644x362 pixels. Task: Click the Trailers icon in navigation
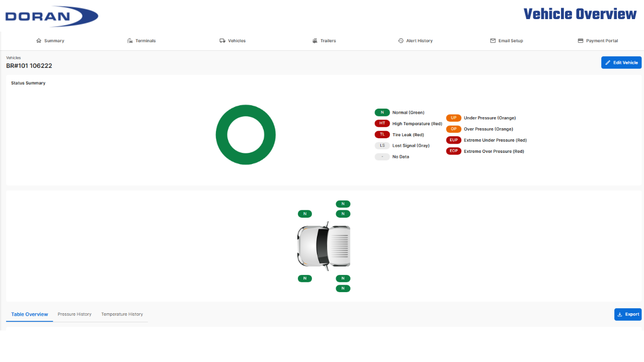[315, 41]
